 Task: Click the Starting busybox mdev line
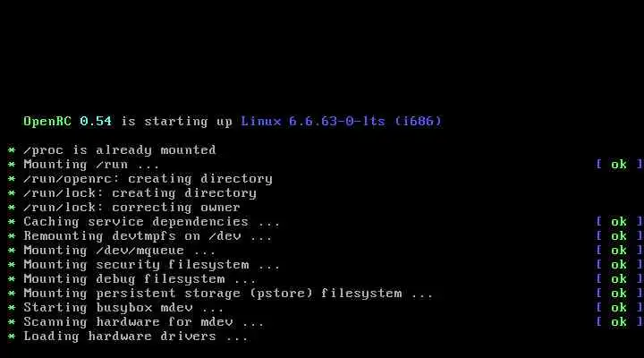(123, 308)
